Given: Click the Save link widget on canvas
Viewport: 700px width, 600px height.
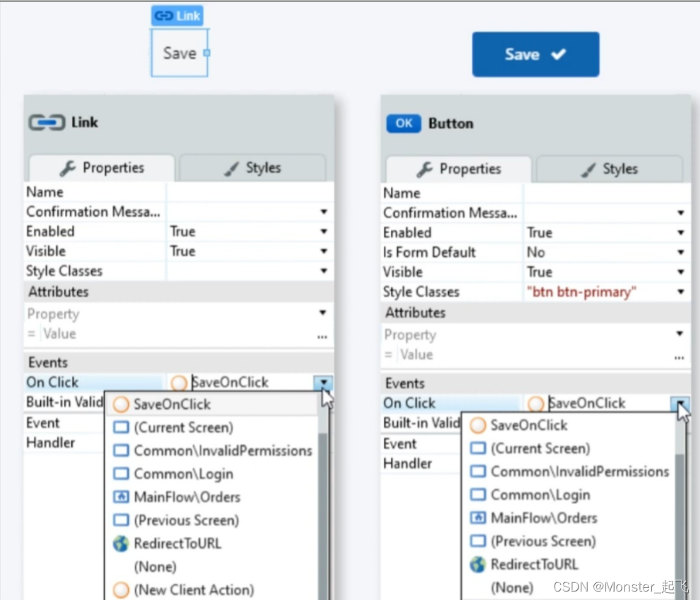Looking at the screenshot, I should click(179, 53).
